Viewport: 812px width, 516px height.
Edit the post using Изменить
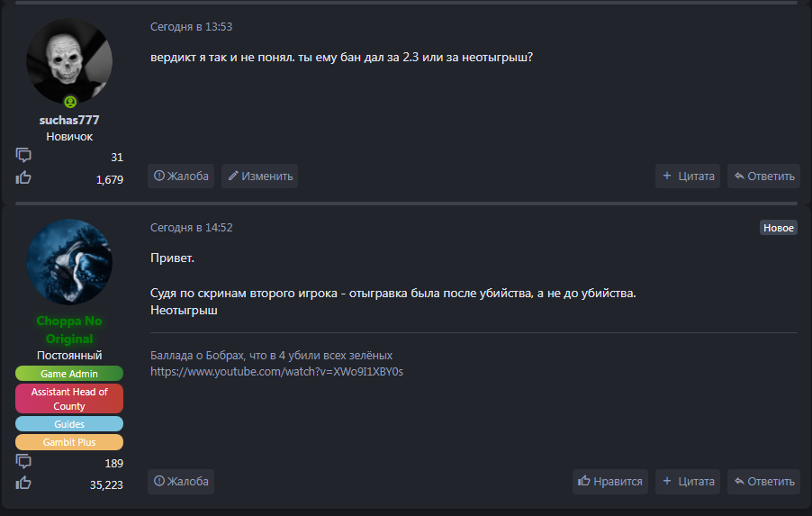[x=260, y=176]
